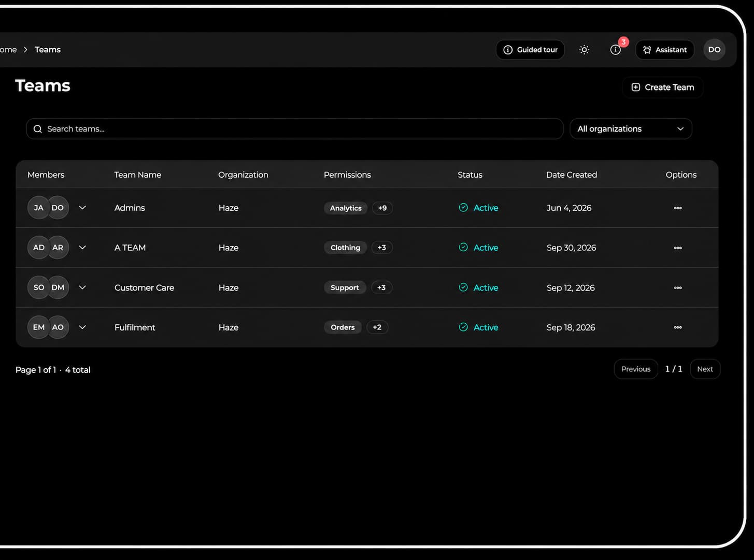This screenshot has height=560, width=754.
Task: Open options menu for Customer Care team
Action: coord(678,288)
